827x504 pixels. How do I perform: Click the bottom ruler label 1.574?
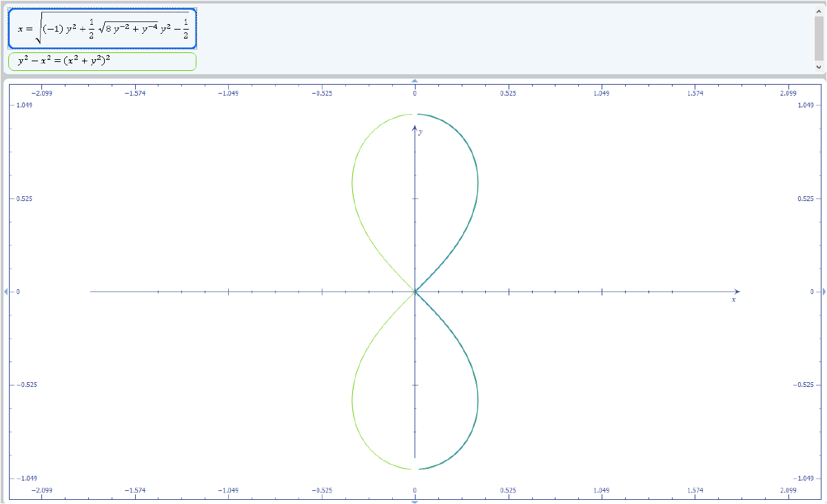[695, 490]
